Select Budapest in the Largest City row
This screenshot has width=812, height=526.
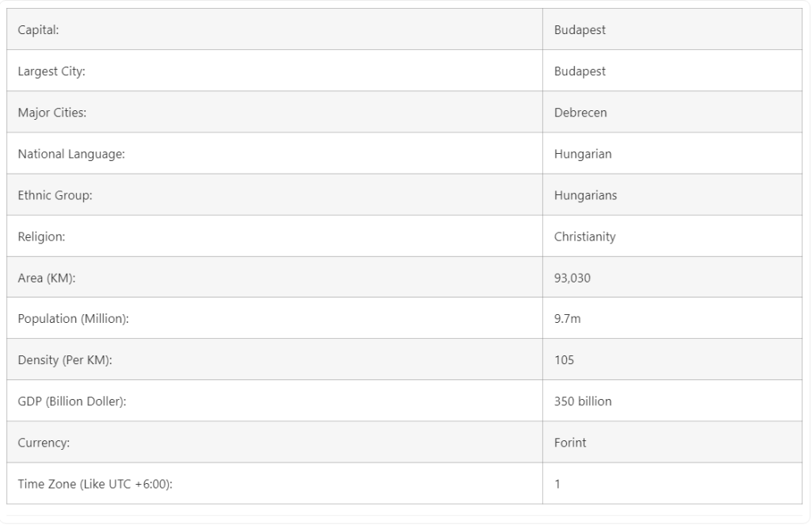(x=580, y=71)
